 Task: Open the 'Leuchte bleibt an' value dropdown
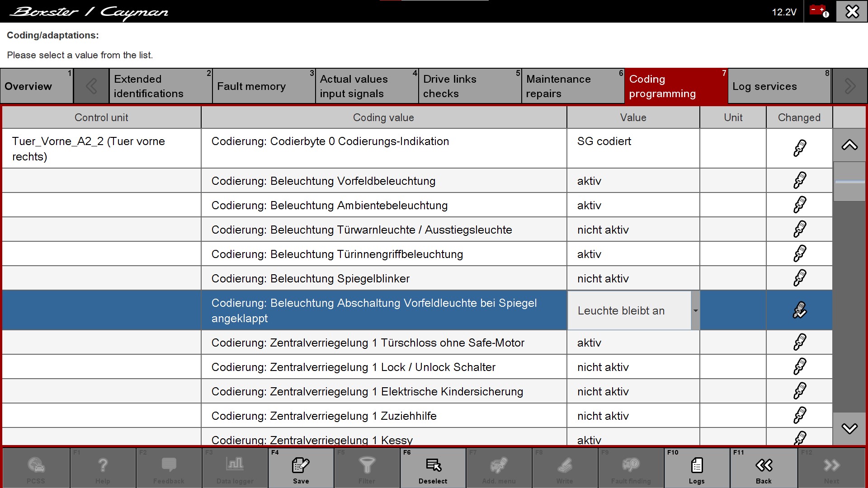pyautogui.click(x=695, y=310)
